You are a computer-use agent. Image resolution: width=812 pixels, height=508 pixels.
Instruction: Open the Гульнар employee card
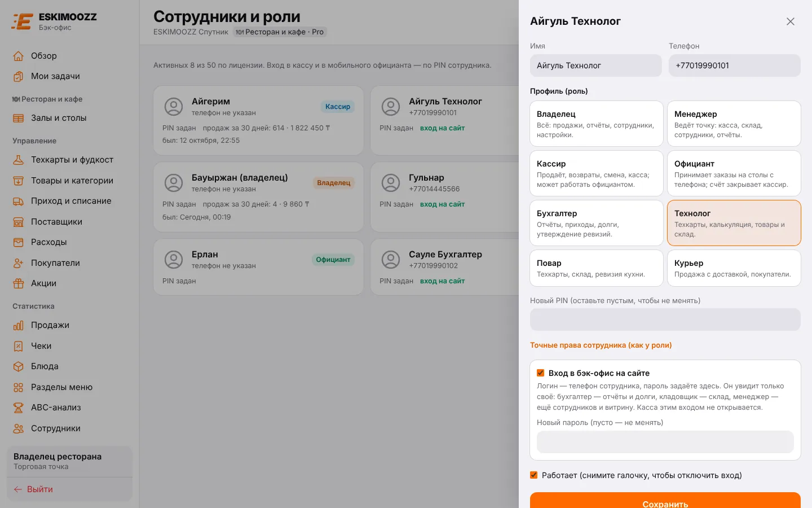[x=444, y=197]
